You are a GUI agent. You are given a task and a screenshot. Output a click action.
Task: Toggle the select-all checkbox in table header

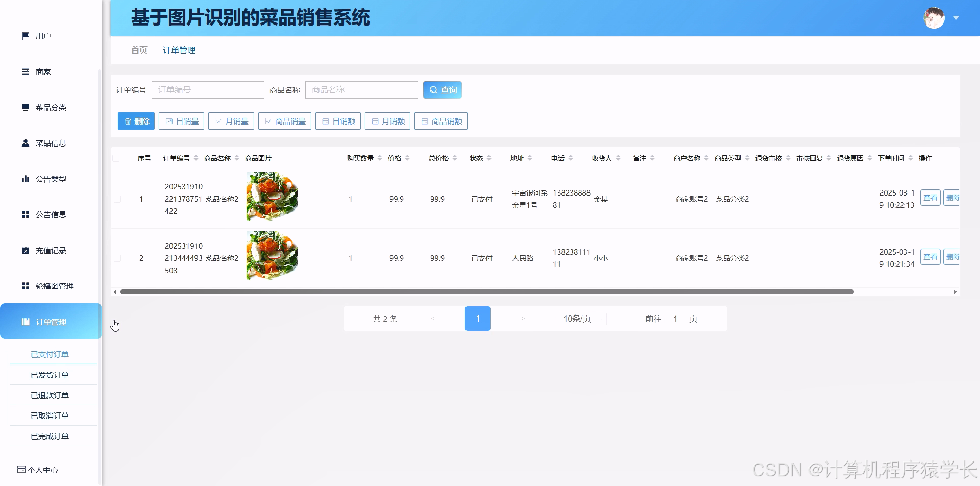point(116,158)
